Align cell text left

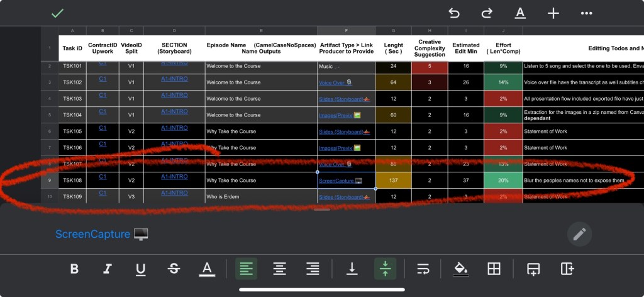[x=246, y=269]
